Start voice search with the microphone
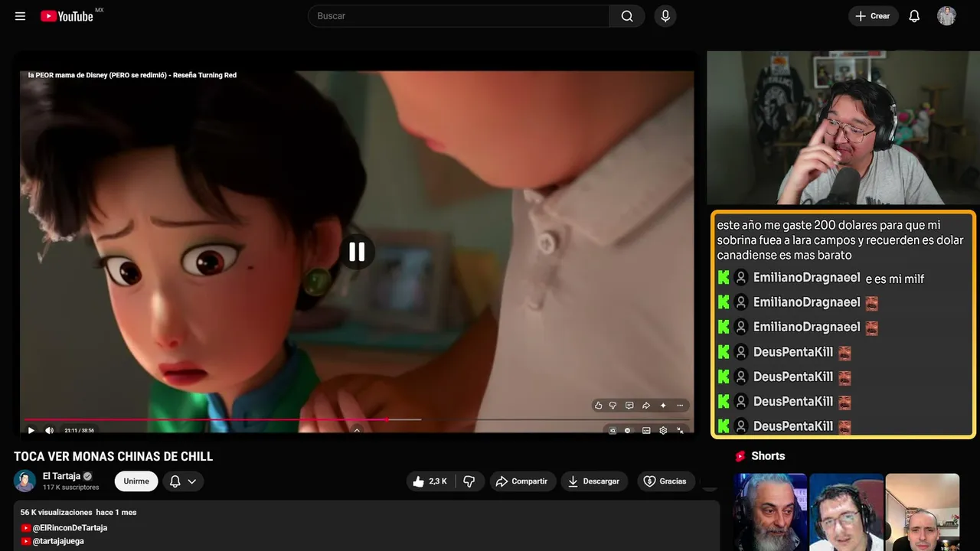980x551 pixels. point(665,16)
